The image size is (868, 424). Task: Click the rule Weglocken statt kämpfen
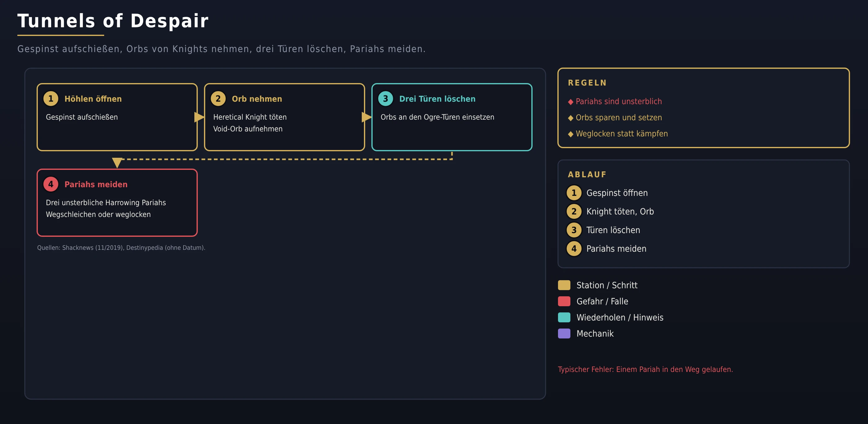622,134
